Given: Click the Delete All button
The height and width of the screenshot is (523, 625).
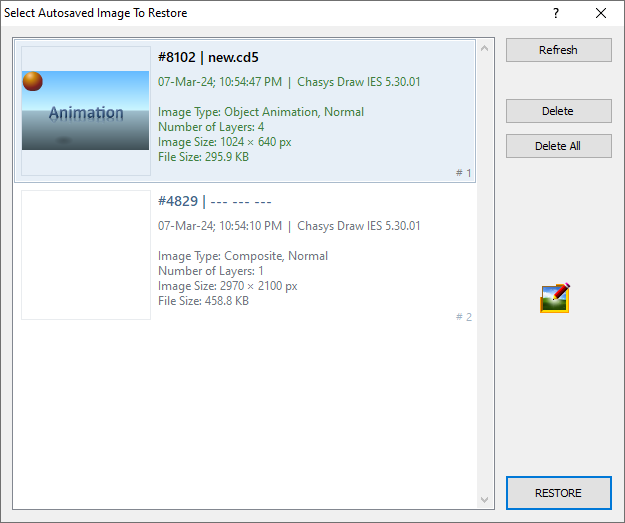Looking at the screenshot, I should [558, 146].
